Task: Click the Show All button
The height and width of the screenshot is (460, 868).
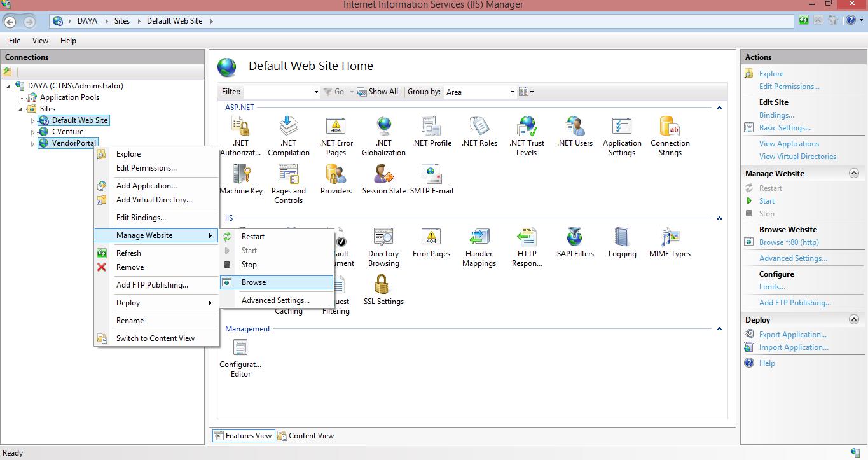Action: click(x=378, y=92)
